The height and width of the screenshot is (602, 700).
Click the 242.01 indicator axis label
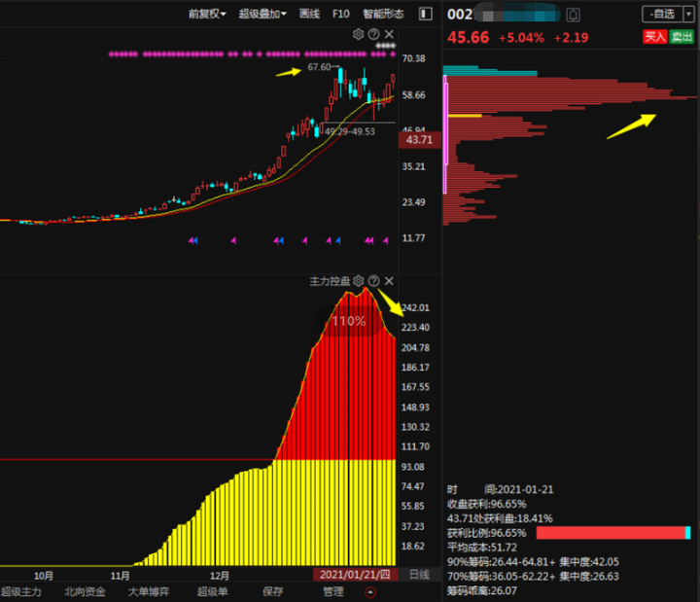[416, 307]
